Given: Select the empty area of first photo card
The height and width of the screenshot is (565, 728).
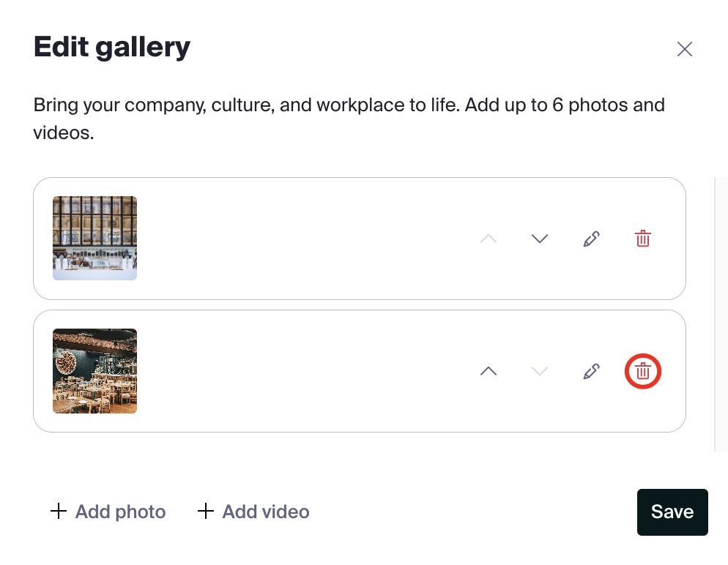Looking at the screenshot, I should (306, 239).
